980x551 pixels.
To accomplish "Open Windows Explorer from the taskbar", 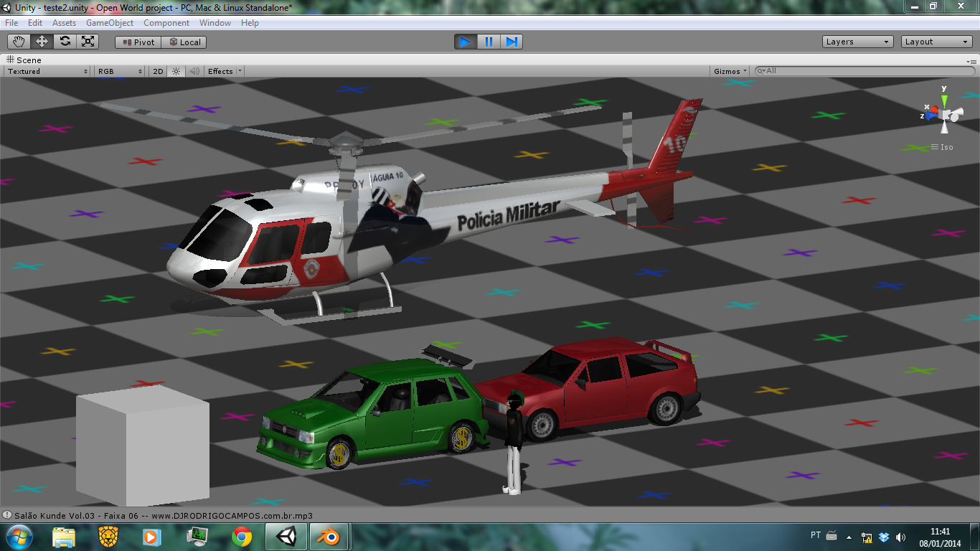I will (63, 537).
